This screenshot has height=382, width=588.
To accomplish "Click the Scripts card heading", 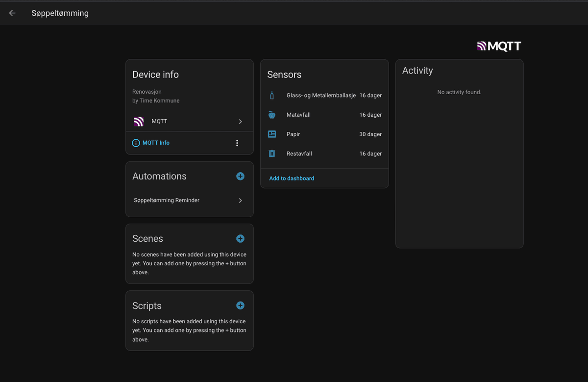I will pos(147,306).
